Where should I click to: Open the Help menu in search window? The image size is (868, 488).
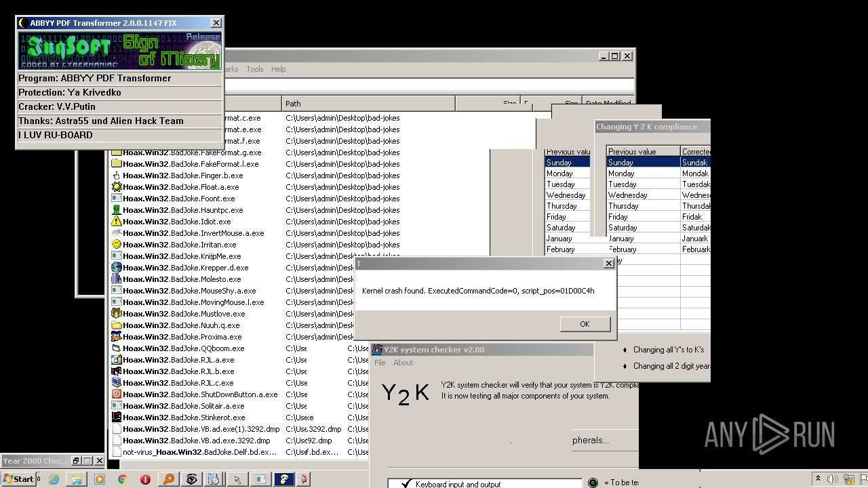tap(279, 69)
